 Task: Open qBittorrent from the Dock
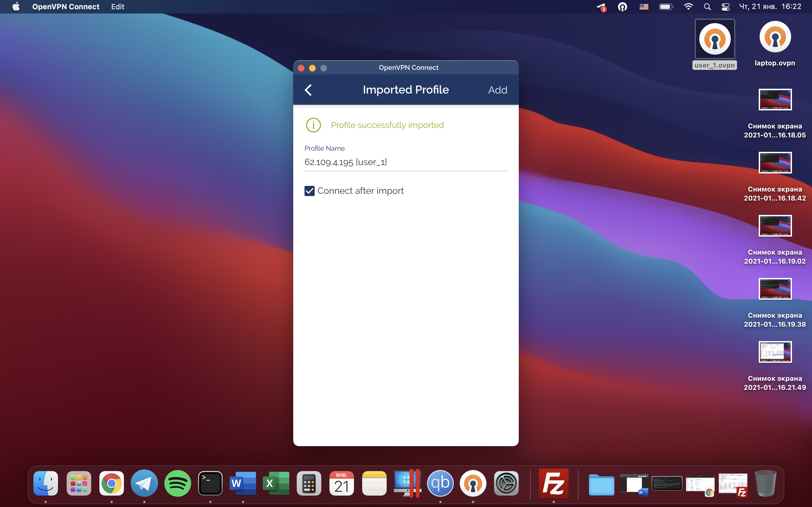pos(440,483)
